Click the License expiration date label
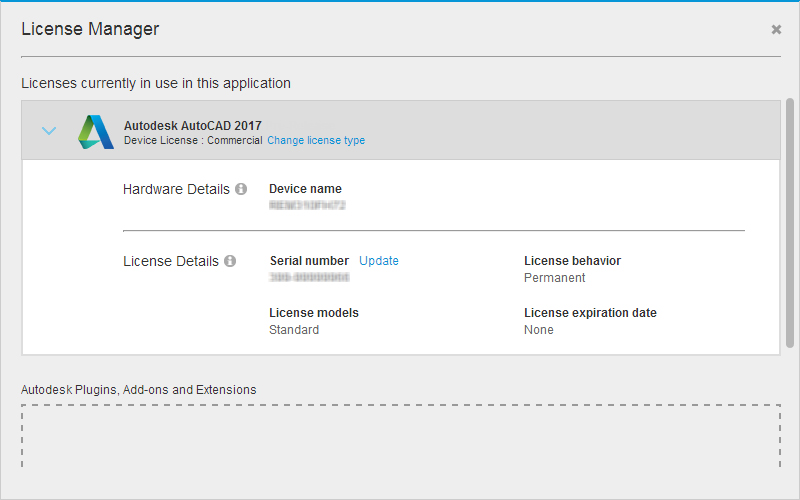The width and height of the screenshot is (800, 500). pyautogui.click(x=590, y=313)
